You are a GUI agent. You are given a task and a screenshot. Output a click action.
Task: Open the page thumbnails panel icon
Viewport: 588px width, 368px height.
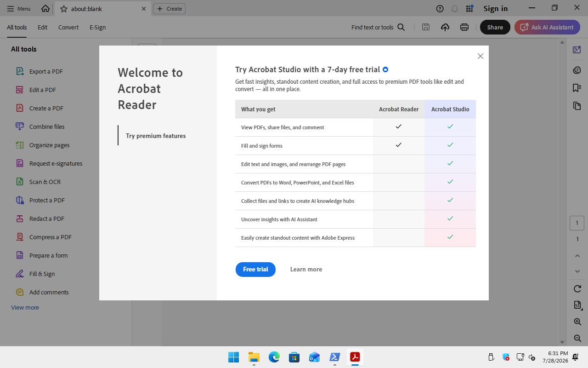[x=577, y=106]
